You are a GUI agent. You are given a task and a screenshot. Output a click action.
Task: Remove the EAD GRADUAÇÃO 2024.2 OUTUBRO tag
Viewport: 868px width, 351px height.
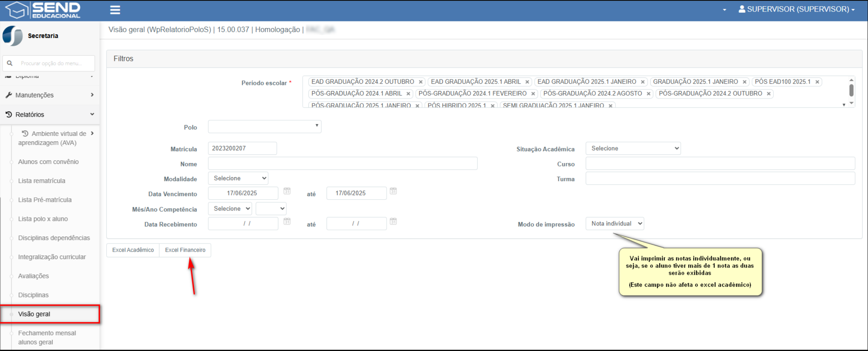pyautogui.click(x=420, y=82)
